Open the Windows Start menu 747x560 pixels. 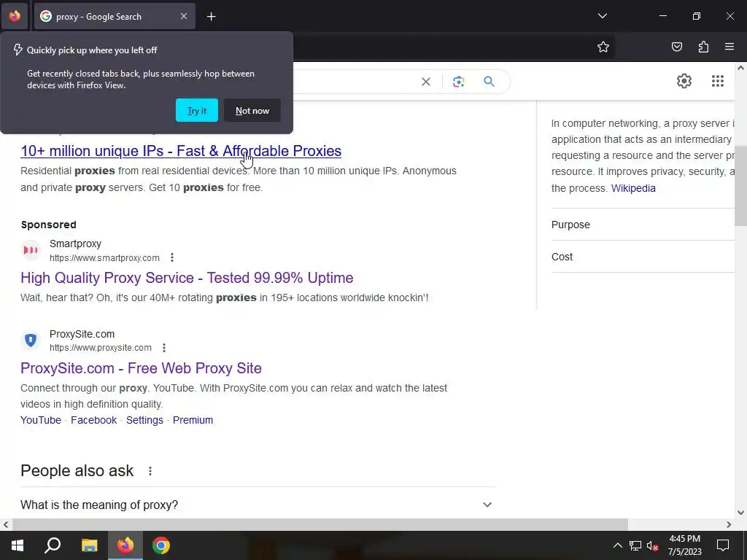click(x=18, y=545)
